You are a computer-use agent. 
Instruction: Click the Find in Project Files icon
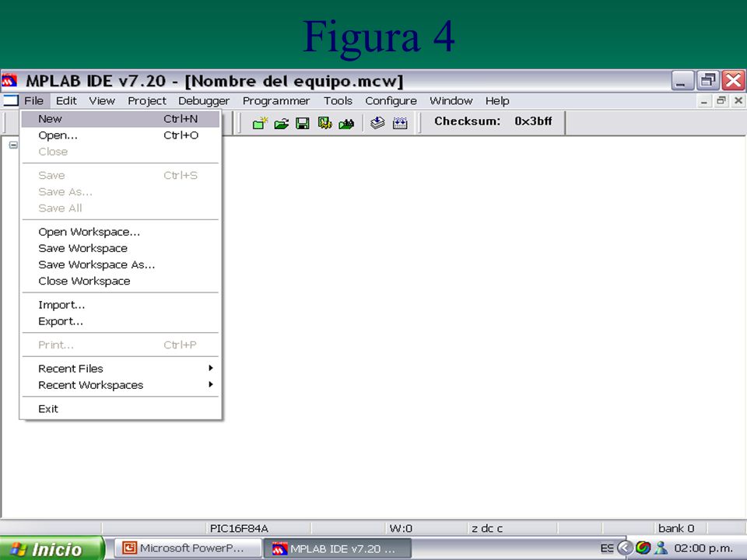click(346, 124)
